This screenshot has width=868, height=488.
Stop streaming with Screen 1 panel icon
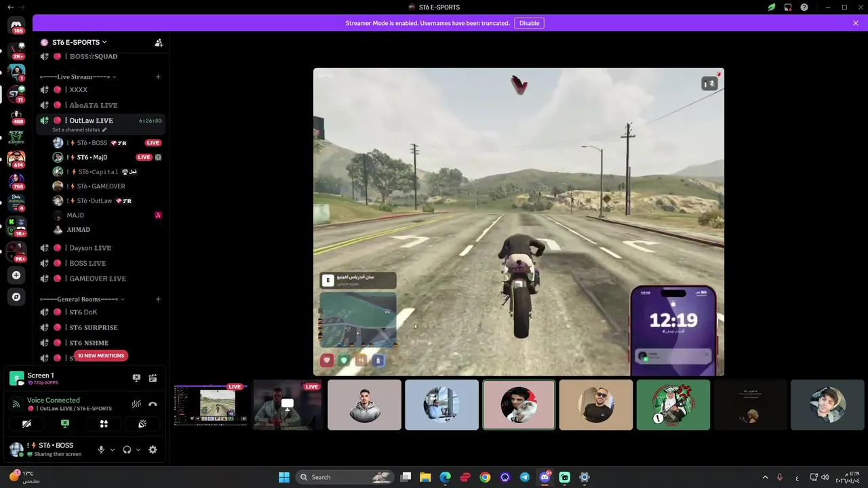[x=136, y=378]
